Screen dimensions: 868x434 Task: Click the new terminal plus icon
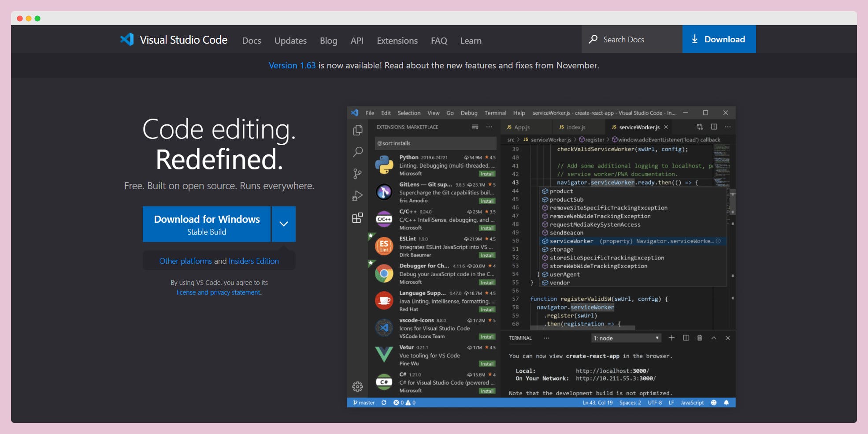click(671, 338)
